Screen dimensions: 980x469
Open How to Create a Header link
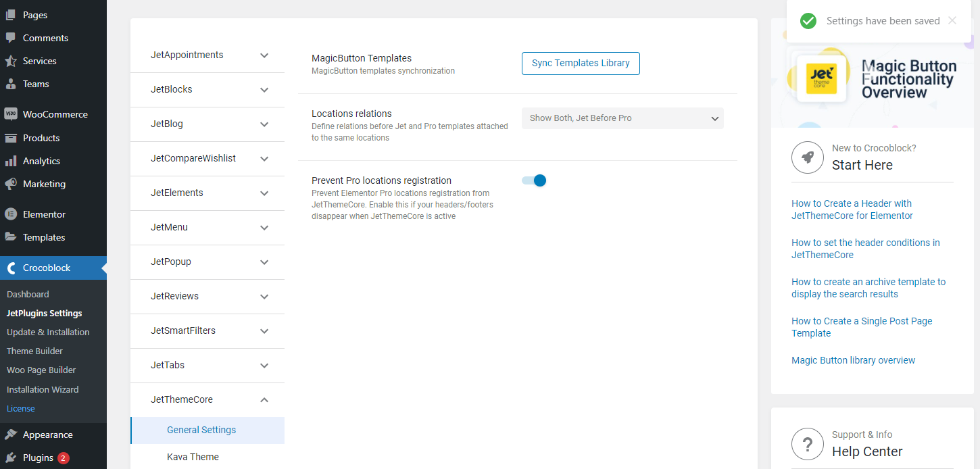pos(852,209)
